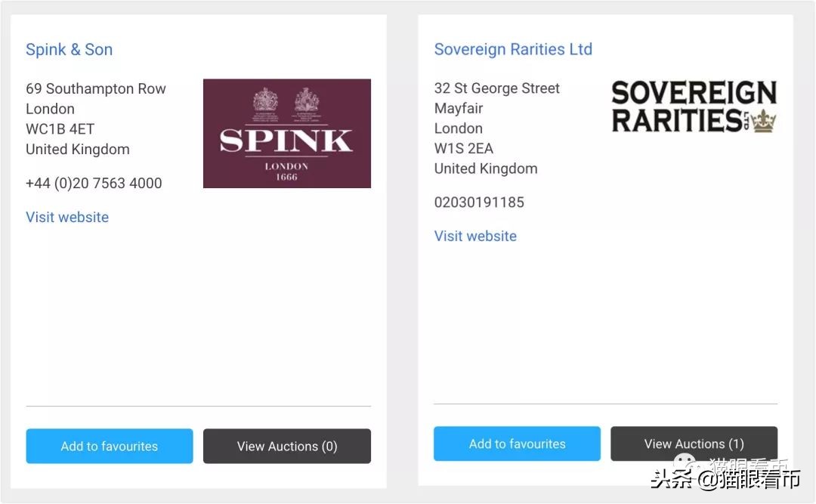Open the Spink & Son title link
Screen dimensions: 816x504
click(x=69, y=50)
